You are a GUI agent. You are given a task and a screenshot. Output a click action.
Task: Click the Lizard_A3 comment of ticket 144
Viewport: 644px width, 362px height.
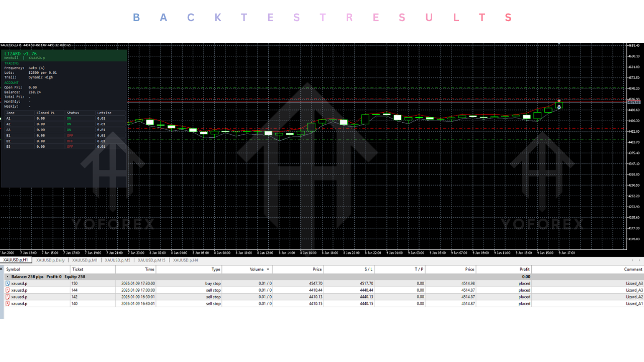[x=634, y=290]
